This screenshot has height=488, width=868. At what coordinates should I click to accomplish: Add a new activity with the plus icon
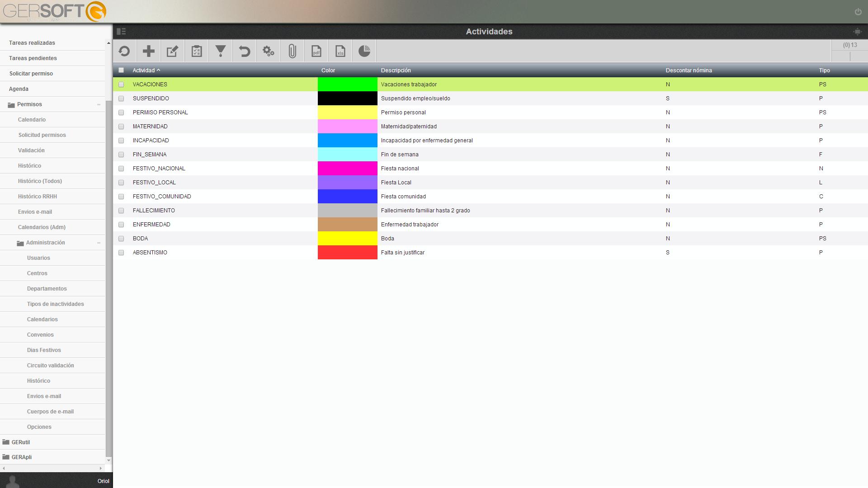[x=148, y=51]
